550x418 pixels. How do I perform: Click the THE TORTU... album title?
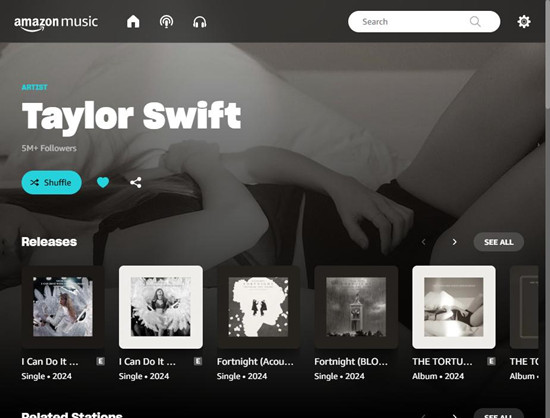tap(442, 362)
